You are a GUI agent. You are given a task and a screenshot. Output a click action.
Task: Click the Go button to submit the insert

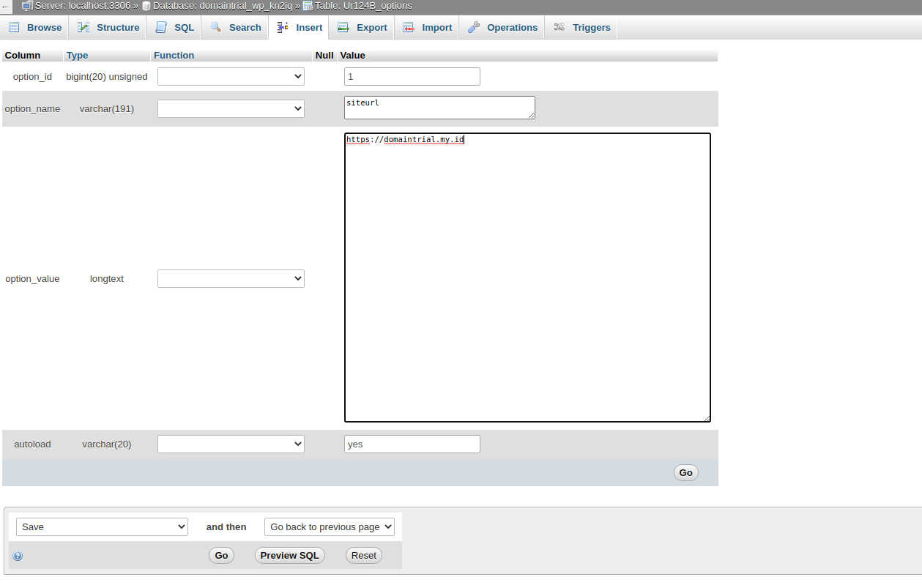click(685, 472)
